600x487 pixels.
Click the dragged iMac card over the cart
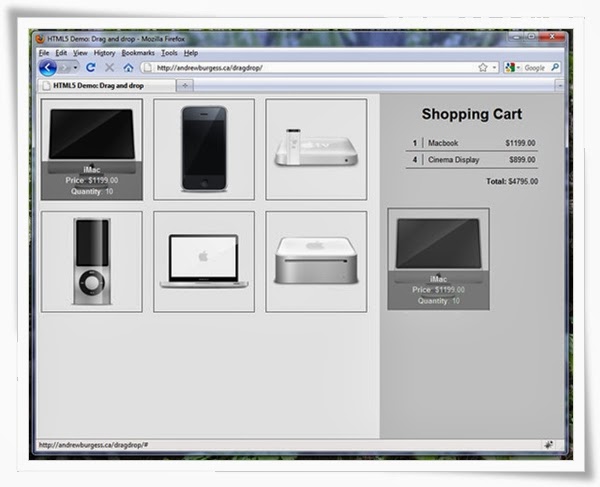coord(439,259)
